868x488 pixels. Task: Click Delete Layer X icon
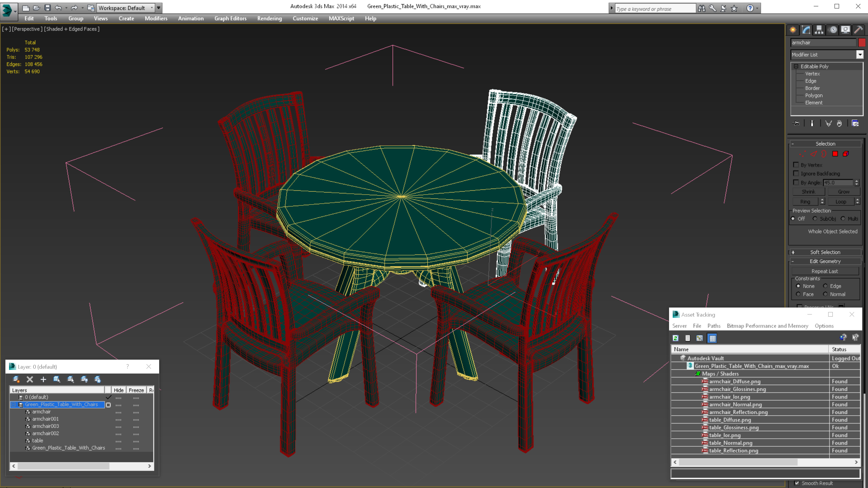(30, 380)
